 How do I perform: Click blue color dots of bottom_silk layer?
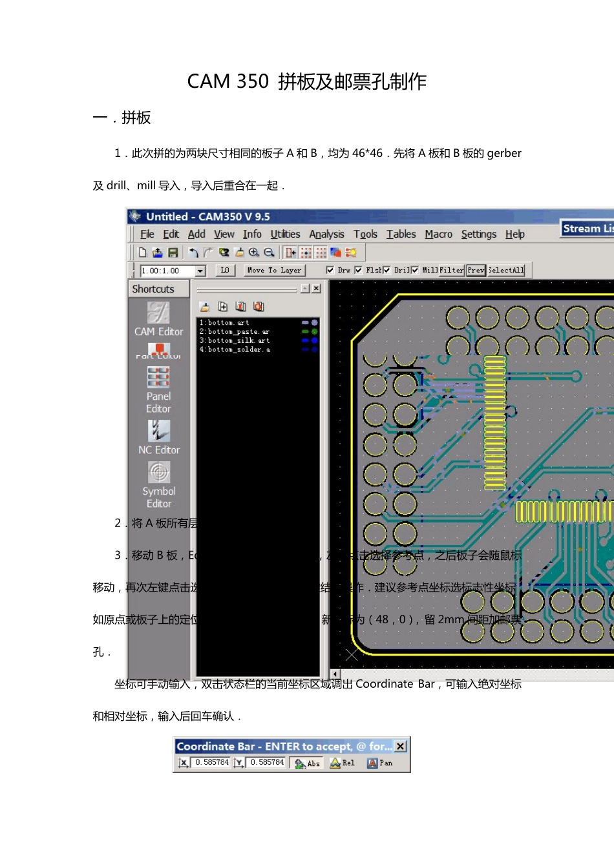tap(310, 340)
